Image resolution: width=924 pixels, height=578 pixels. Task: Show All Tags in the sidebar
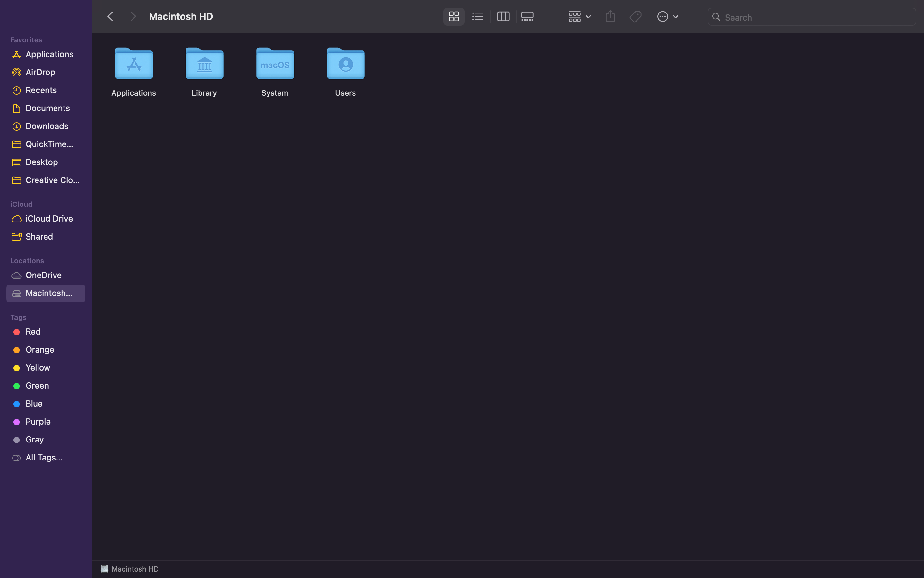click(46, 458)
